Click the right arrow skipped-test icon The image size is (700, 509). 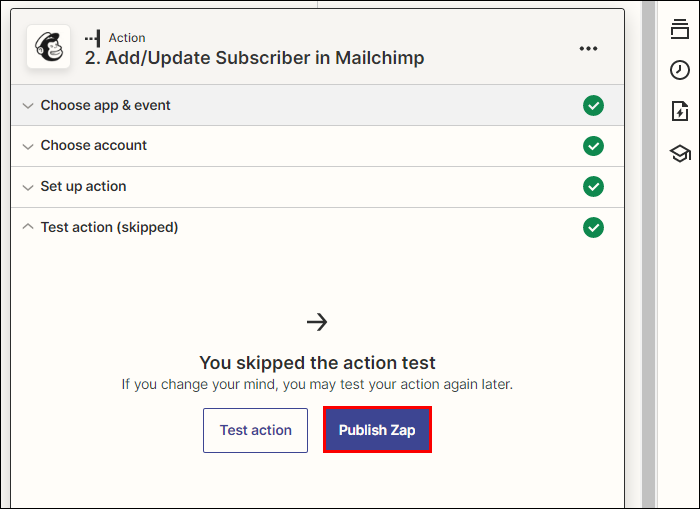pyautogui.click(x=317, y=321)
